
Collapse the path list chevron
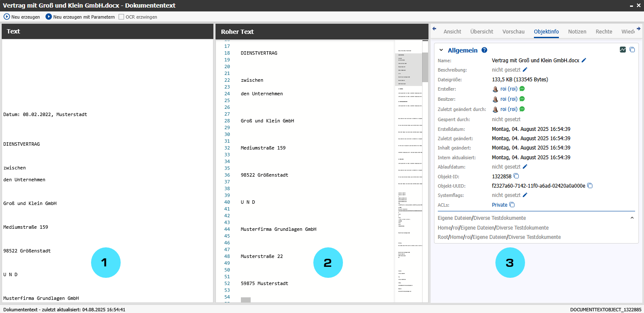[x=632, y=218]
